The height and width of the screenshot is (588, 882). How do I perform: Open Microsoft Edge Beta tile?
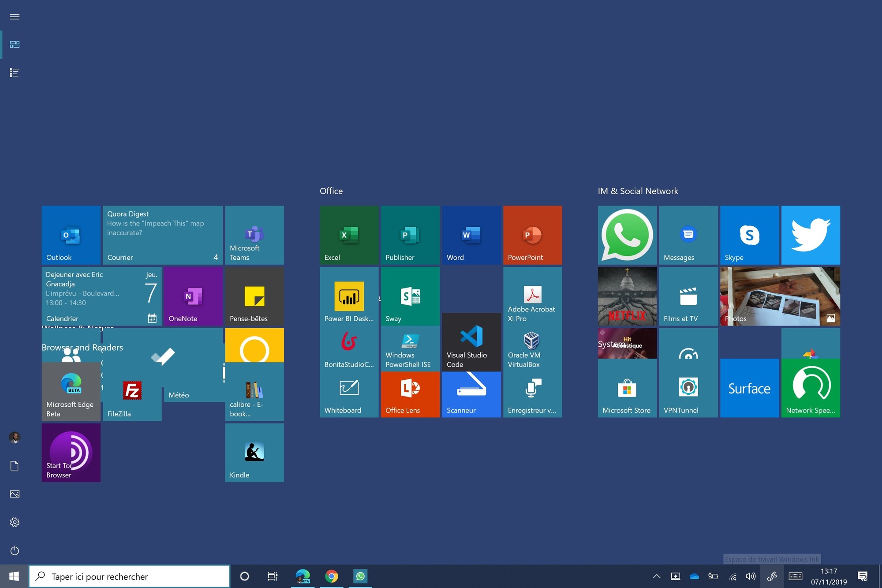click(71, 392)
